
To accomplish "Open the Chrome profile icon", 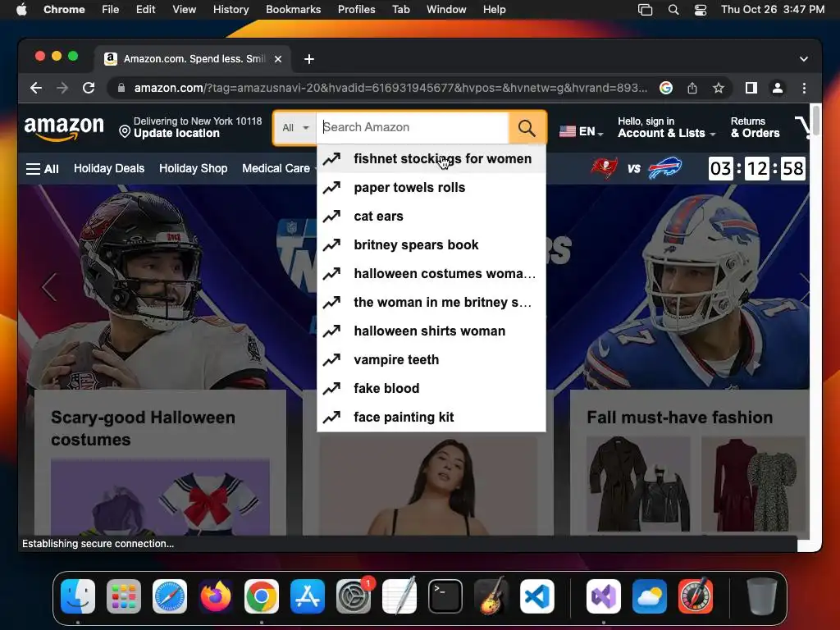I will (778, 88).
